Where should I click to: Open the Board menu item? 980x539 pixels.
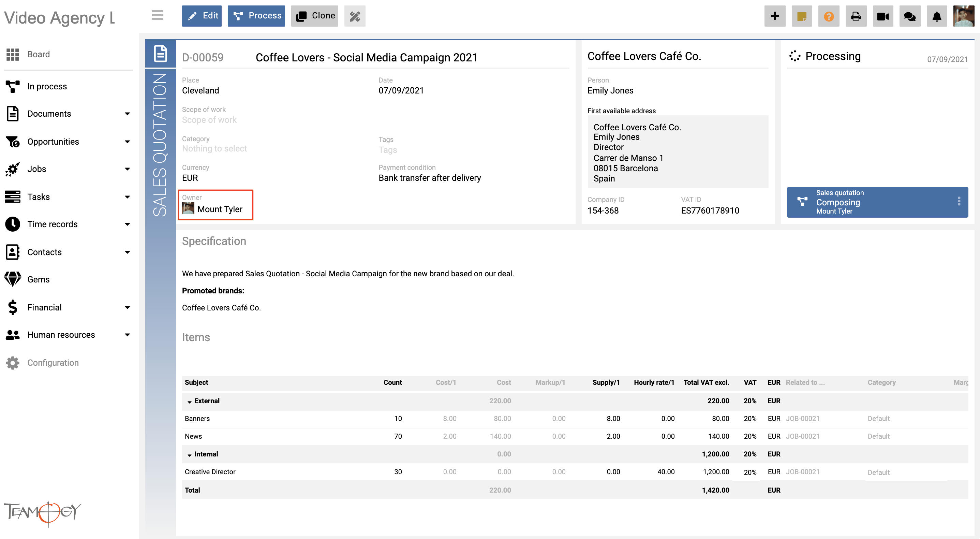39,55
